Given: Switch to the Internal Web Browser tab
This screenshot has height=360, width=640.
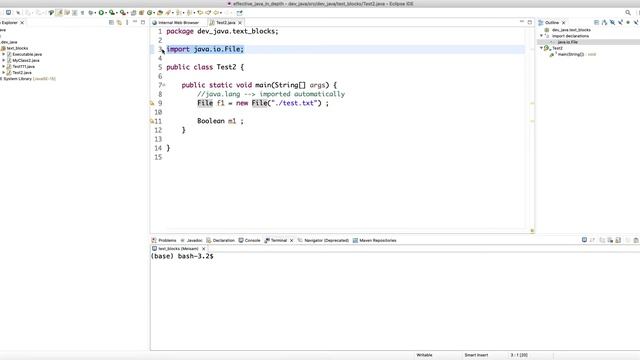Looking at the screenshot, I should (176, 23).
